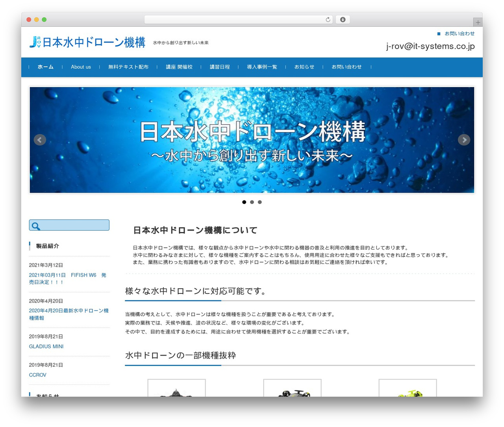Click the 2020年4月20日 date text

coord(46,301)
